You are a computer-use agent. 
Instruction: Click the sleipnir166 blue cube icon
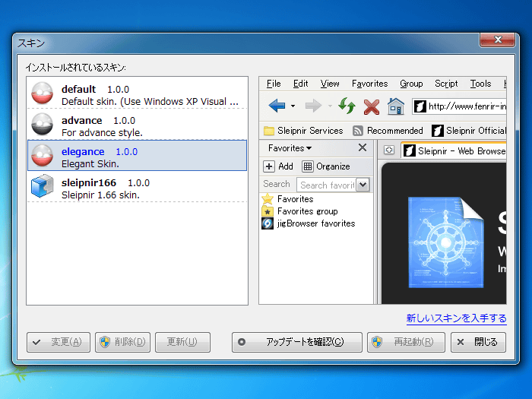(42, 186)
